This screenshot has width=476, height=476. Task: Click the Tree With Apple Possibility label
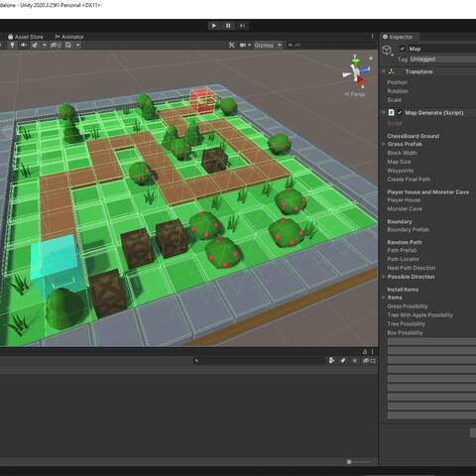click(x=420, y=315)
